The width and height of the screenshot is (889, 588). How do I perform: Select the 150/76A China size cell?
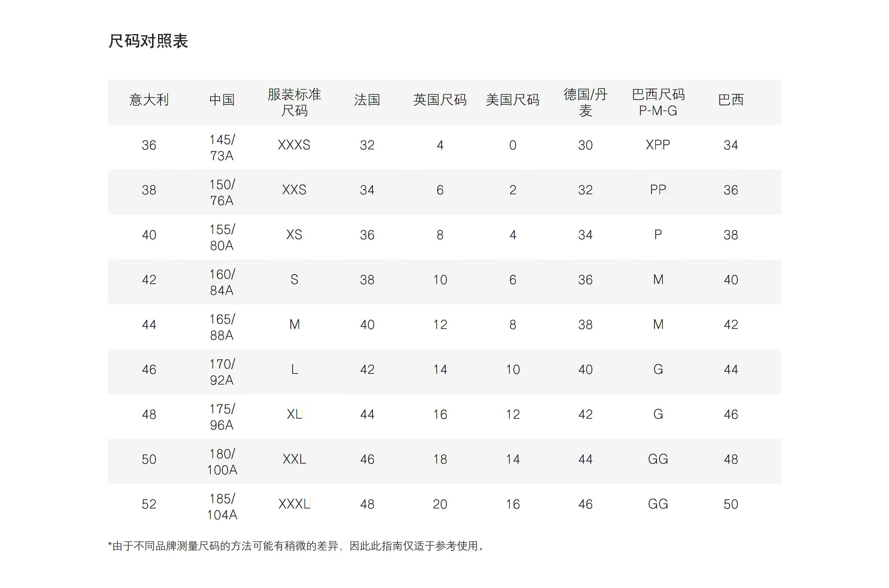point(222,192)
